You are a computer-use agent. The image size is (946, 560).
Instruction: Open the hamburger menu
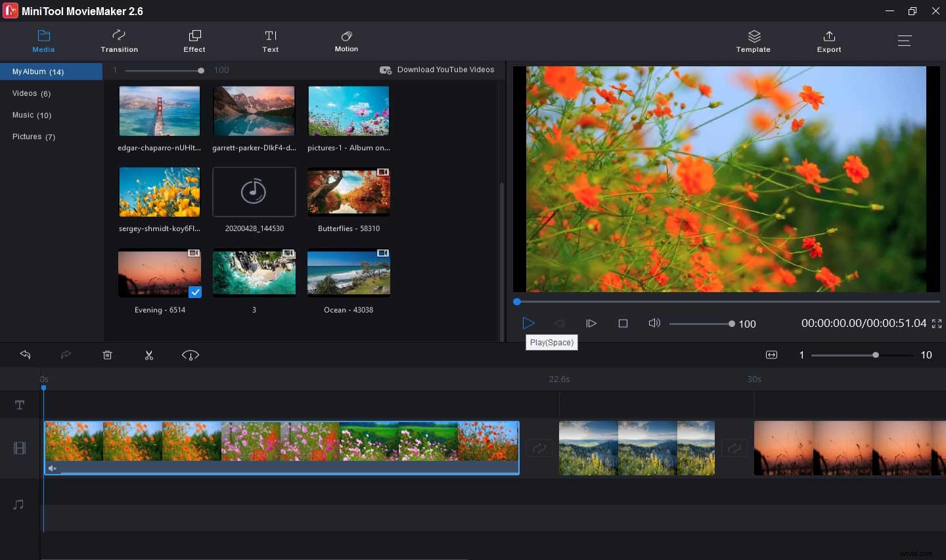pyautogui.click(x=905, y=41)
